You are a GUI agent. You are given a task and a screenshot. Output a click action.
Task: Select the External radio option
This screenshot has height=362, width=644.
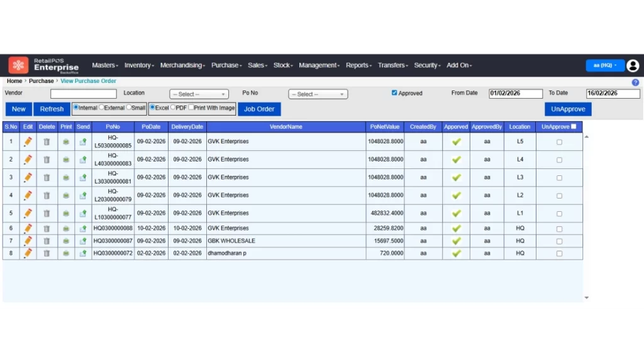click(101, 107)
